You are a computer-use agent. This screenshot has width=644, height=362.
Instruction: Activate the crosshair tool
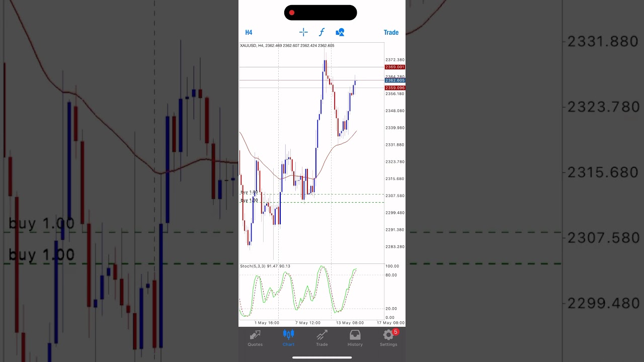[303, 32]
